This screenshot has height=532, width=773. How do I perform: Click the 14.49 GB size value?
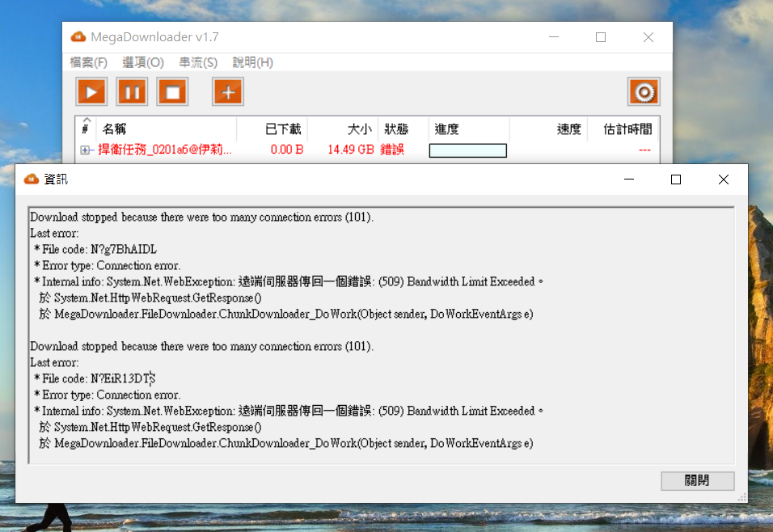tap(350, 150)
